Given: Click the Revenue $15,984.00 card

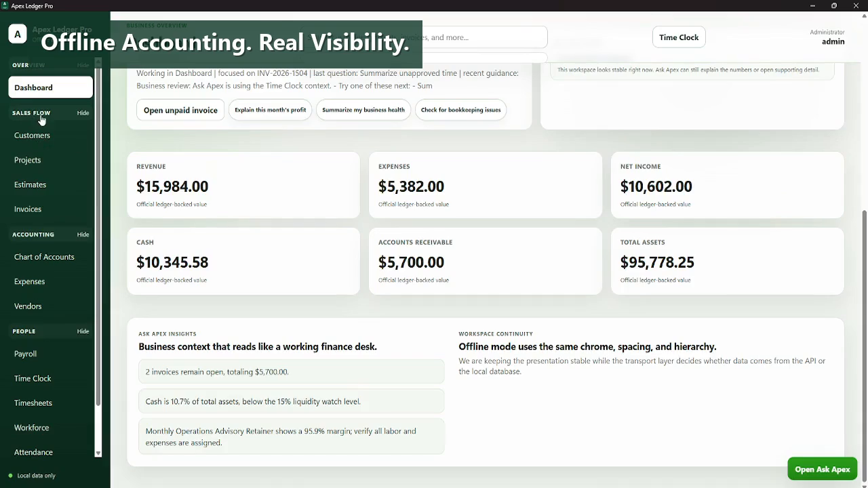Looking at the screenshot, I should [x=243, y=185].
